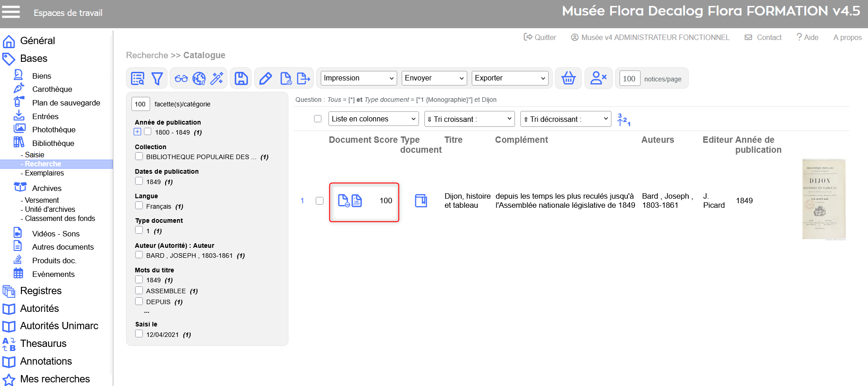Viewport: 868px width, 386px height.
Task: Click the user remove icon
Action: [x=598, y=78]
